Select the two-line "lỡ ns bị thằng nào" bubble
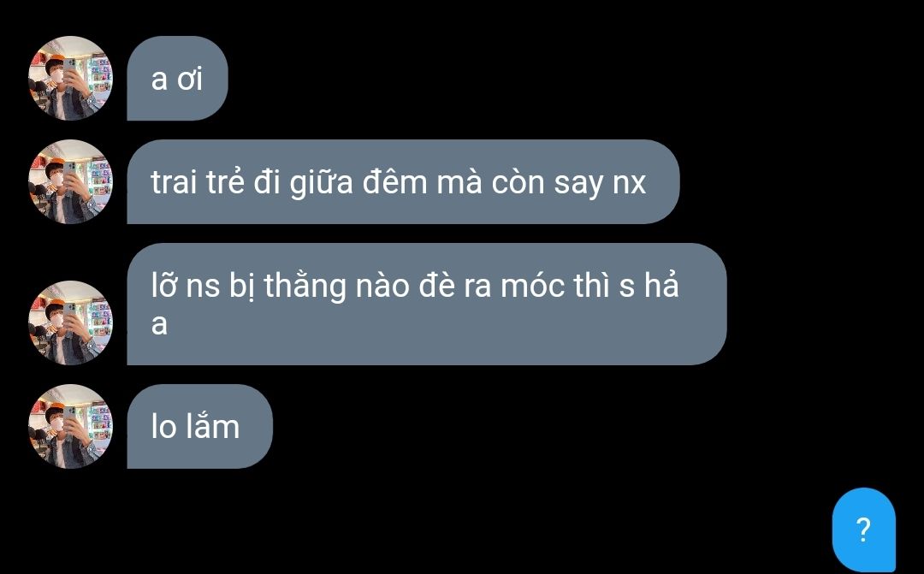Screen dimensions: 924x574 point(427,304)
